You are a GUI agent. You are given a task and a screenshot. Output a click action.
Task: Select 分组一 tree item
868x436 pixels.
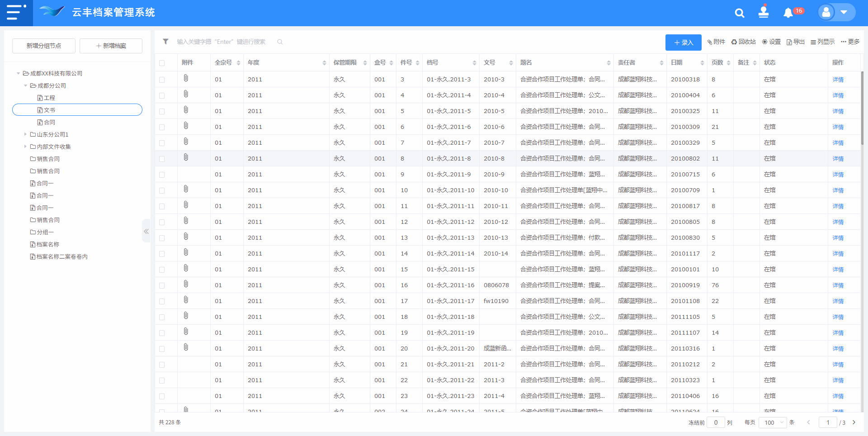42,232
